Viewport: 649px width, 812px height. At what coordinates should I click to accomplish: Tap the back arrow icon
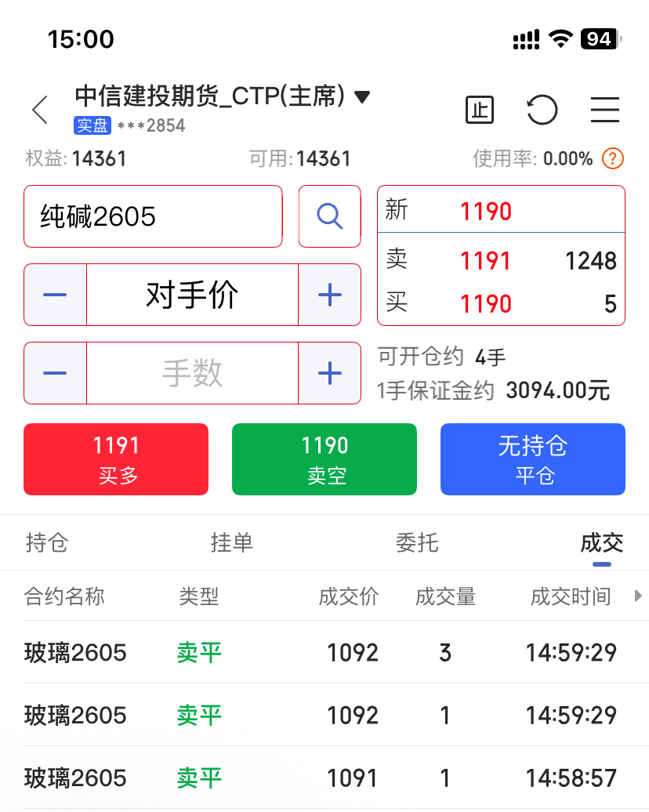(40, 109)
